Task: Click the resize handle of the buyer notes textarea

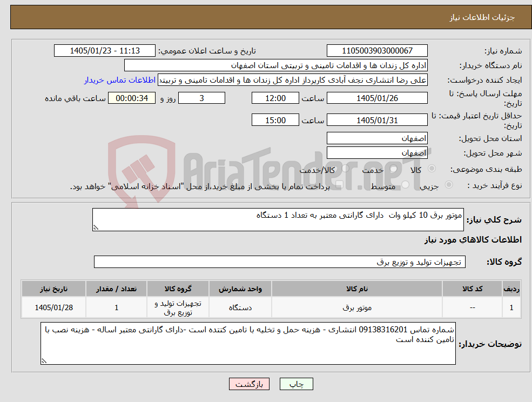Action: (x=44, y=361)
